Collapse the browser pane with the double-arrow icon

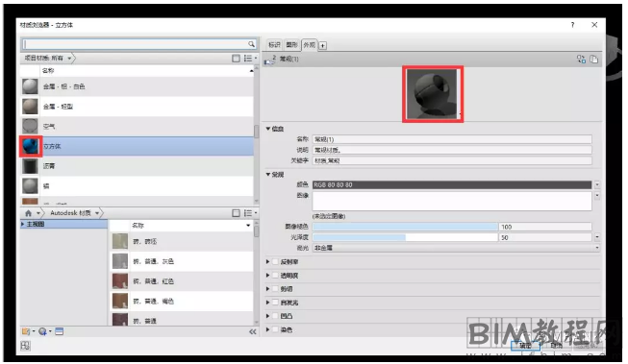[x=252, y=331]
